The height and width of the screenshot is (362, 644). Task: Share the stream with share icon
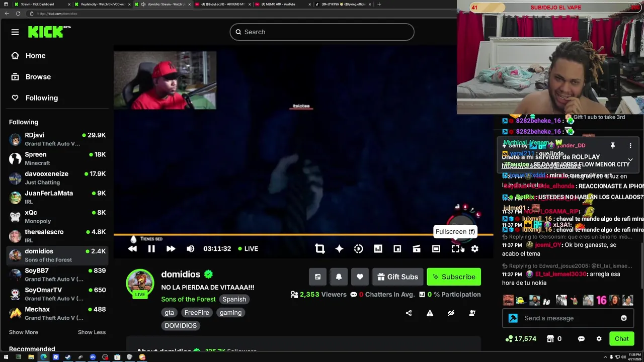click(x=409, y=313)
